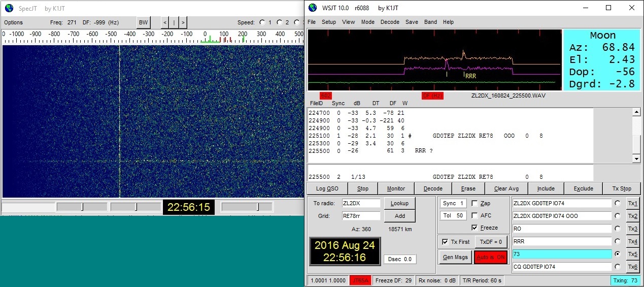Click the Tx Stop button
The height and width of the screenshot is (287, 644).
tap(622, 188)
